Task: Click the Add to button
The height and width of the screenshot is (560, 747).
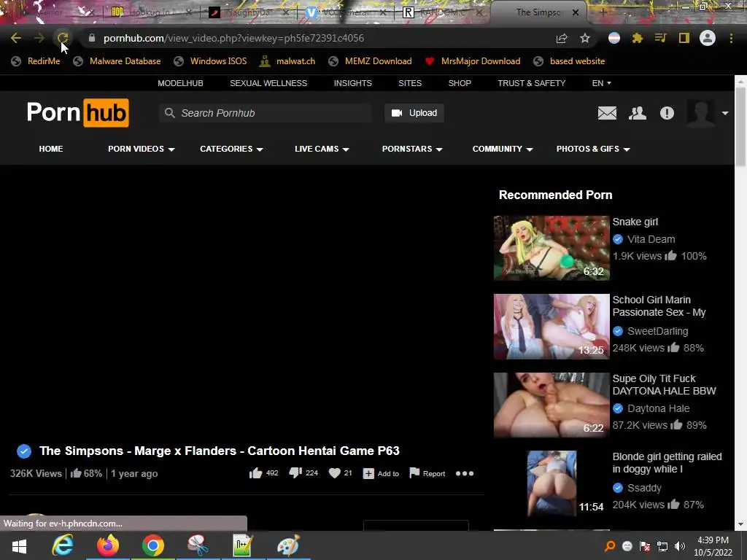Action: 381,473
